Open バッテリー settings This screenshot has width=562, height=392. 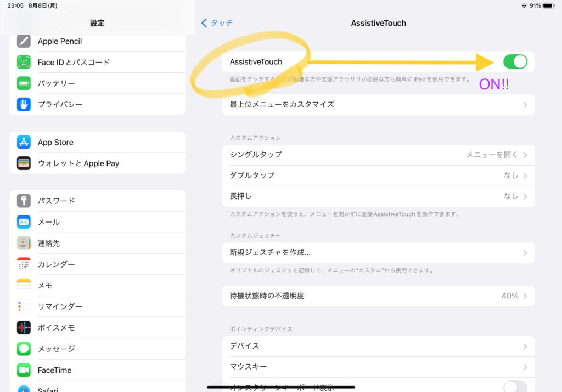[98, 83]
